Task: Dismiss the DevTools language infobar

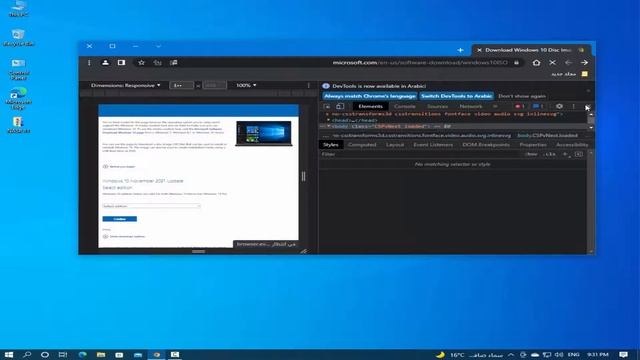Action: coord(588,91)
